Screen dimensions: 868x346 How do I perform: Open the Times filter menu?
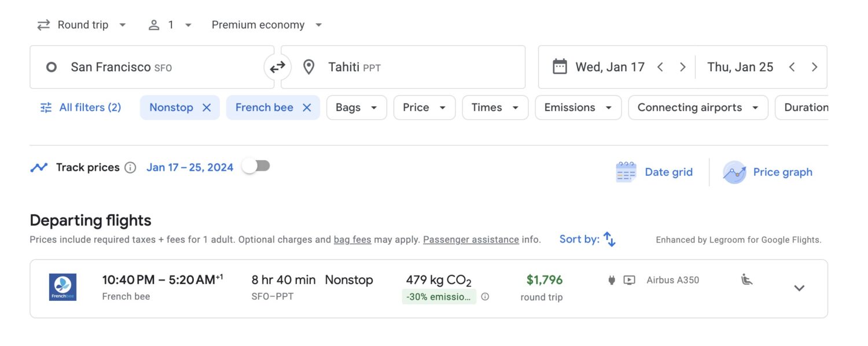click(x=495, y=108)
